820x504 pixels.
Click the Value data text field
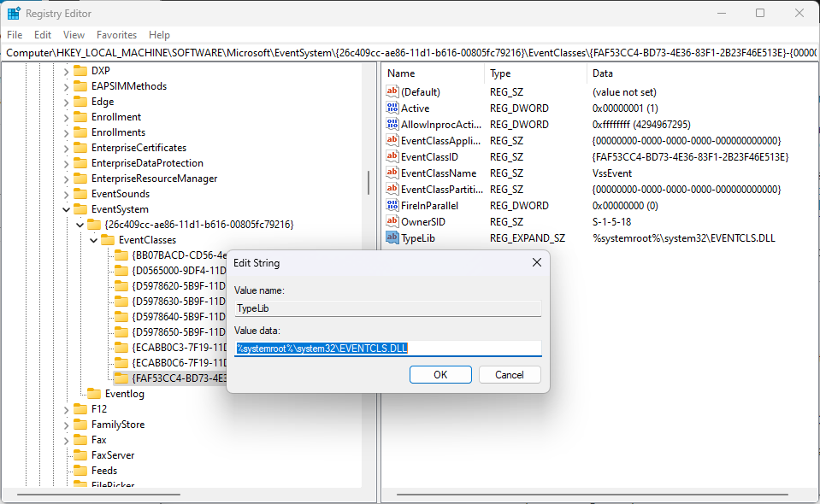(388, 349)
